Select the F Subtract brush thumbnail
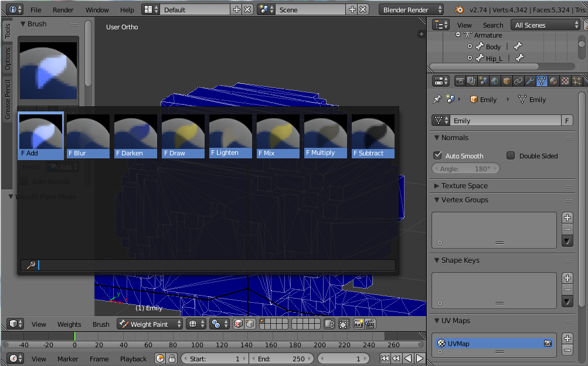Viewport: 588px width, 366px height. click(x=373, y=136)
